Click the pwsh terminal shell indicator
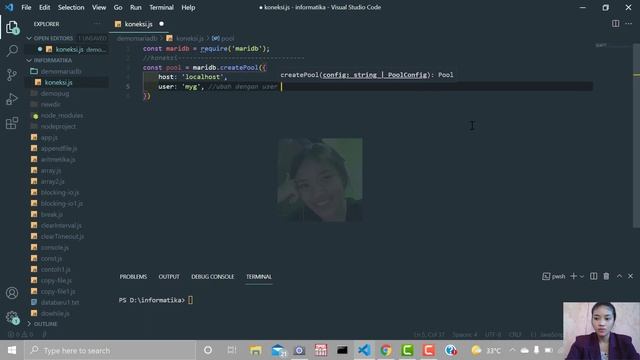Viewport: 640px width, 360px height. pyautogui.click(x=554, y=276)
